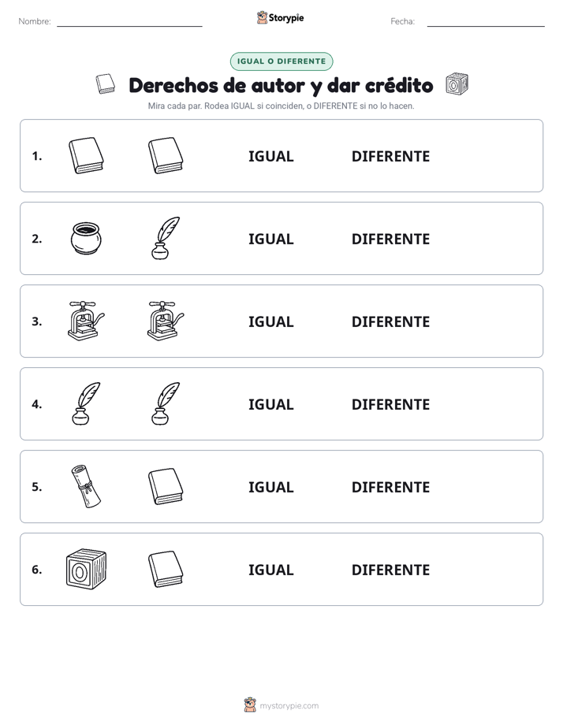This screenshot has width=563, height=728.
Task: Click the Storypie logo at top
Action: [281, 17]
